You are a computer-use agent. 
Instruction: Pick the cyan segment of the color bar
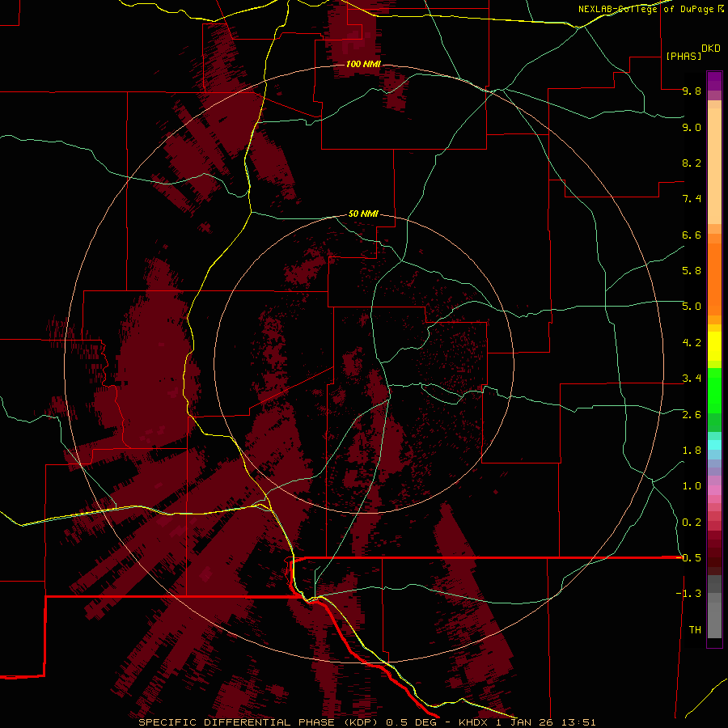pos(714,445)
